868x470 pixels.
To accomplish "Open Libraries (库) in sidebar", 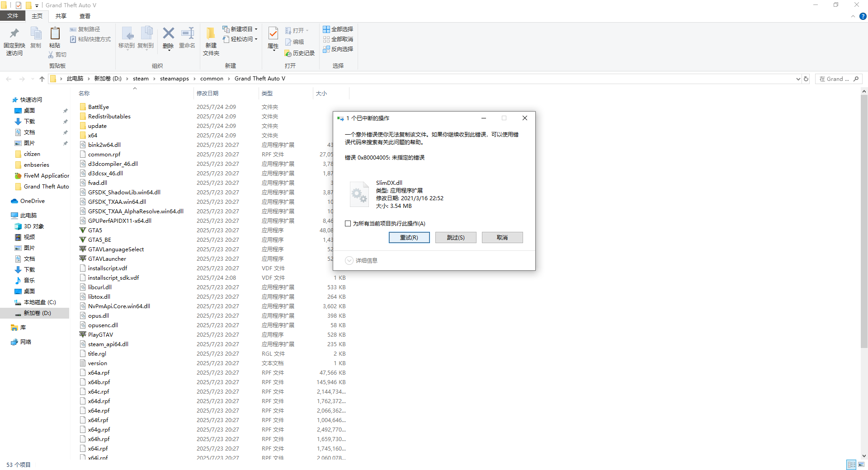I will tap(23, 328).
